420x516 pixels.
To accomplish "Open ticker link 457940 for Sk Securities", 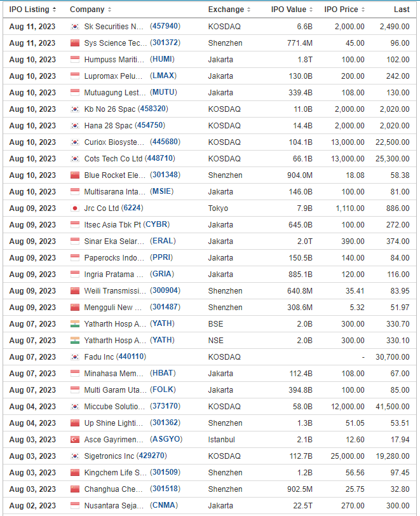I will [x=165, y=26].
